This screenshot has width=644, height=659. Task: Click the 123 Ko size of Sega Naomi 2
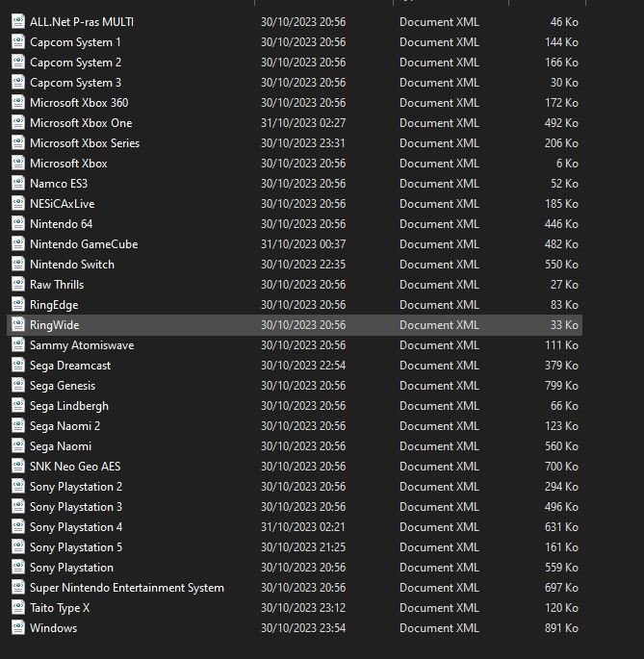coord(561,426)
